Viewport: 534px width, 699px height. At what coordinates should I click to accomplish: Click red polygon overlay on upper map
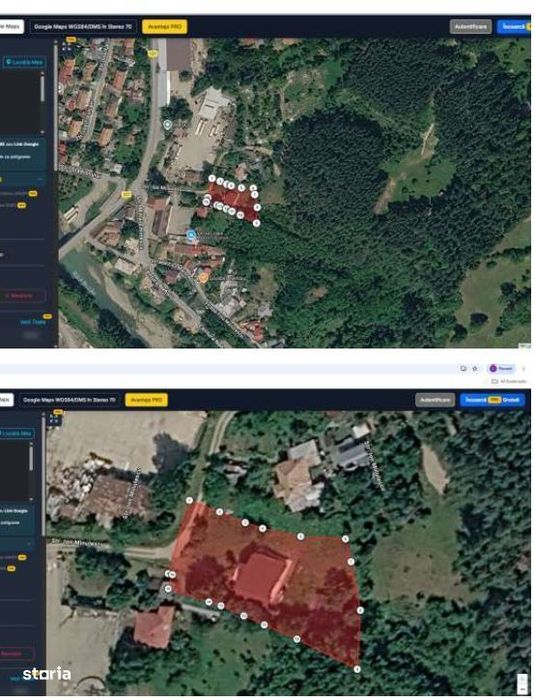coord(233,201)
